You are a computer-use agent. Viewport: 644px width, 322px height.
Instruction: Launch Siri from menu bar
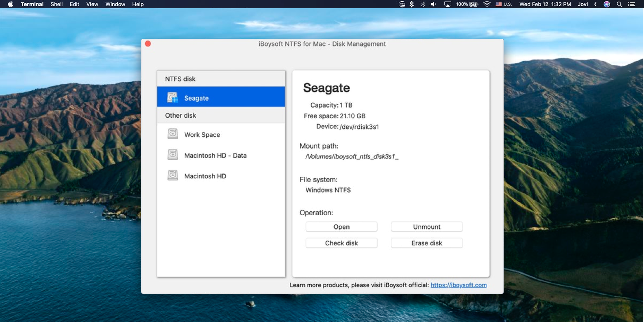point(607,4)
